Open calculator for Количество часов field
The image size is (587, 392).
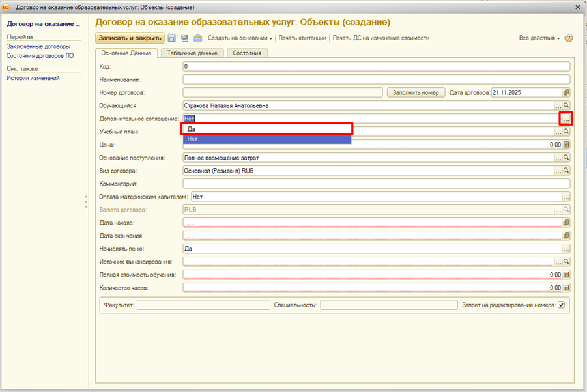(566, 288)
